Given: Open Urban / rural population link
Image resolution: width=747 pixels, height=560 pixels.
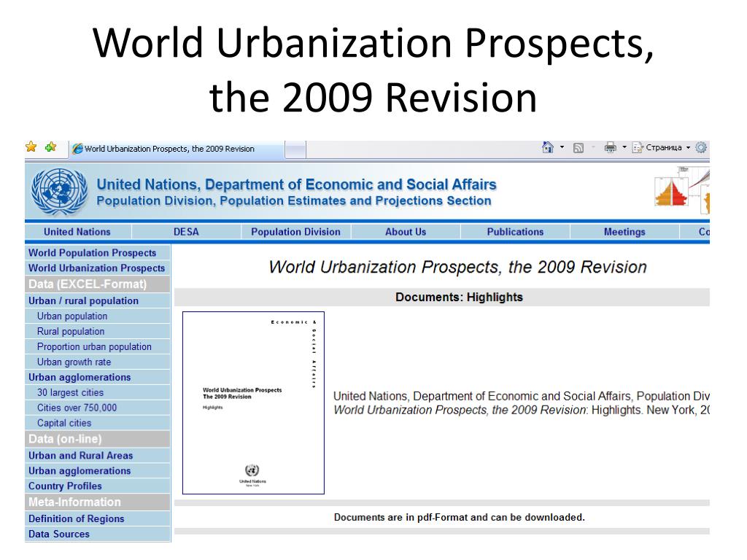Looking at the screenshot, I should (83, 301).
